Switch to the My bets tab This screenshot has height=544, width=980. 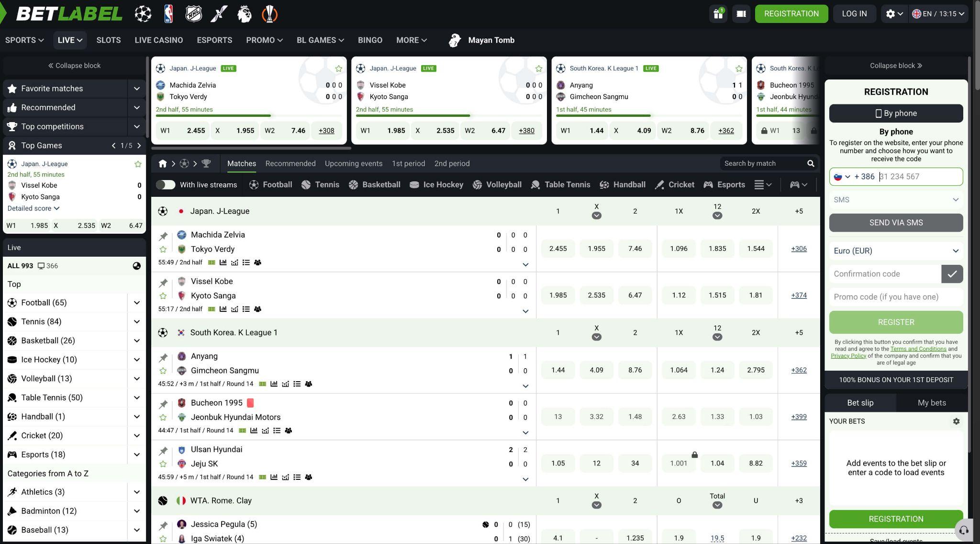coord(932,403)
